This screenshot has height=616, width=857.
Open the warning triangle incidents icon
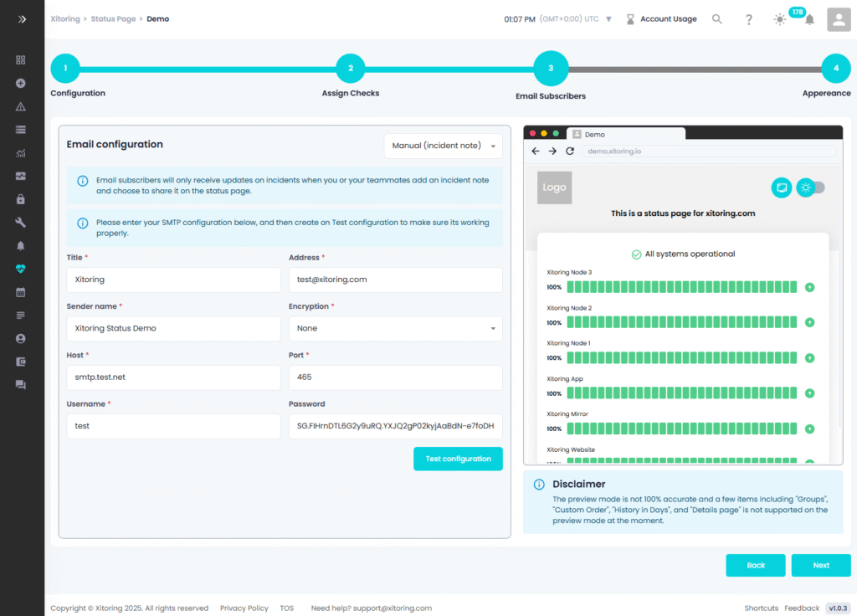coord(21,106)
